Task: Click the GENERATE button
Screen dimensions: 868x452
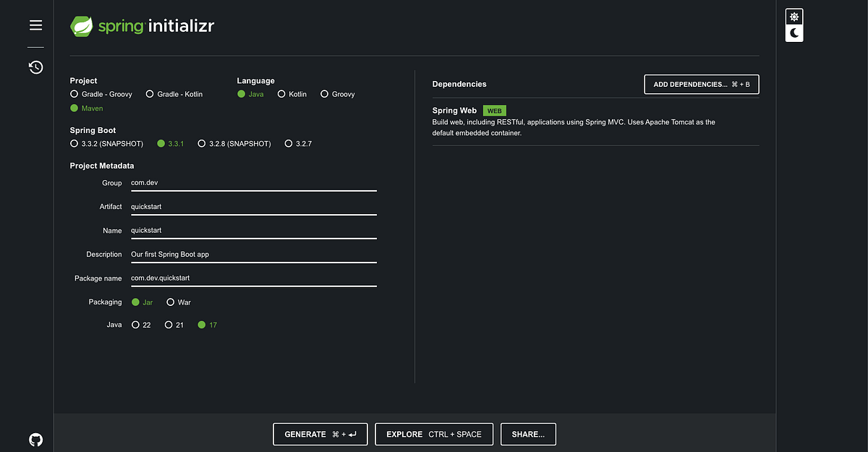Action: click(x=320, y=434)
